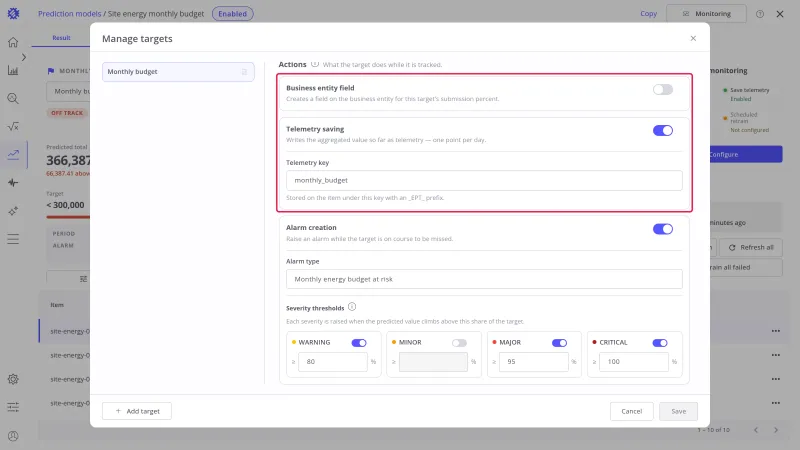Click Save button
This screenshot has width=800, height=450.
[678, 411]
